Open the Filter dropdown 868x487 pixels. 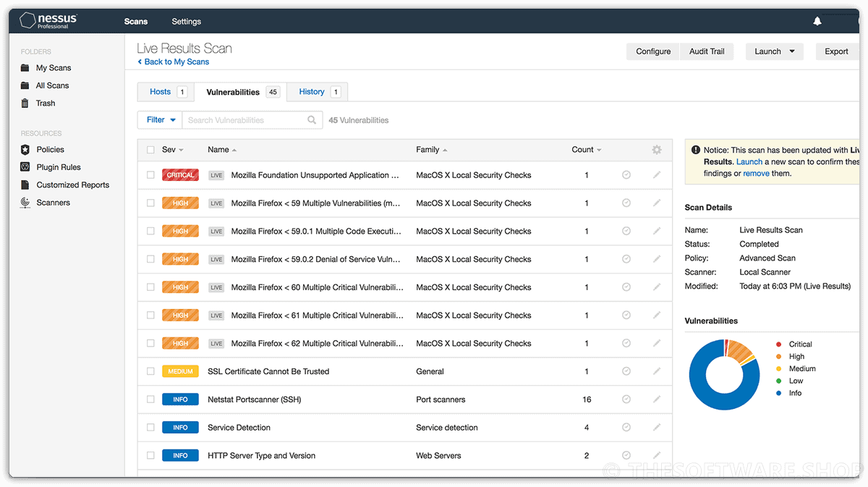[160, 120]
